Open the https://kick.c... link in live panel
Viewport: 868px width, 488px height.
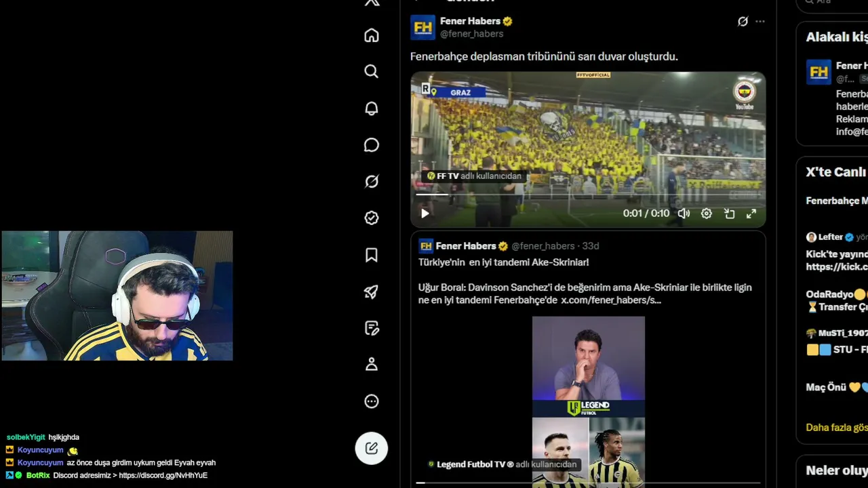coord(837,267)
